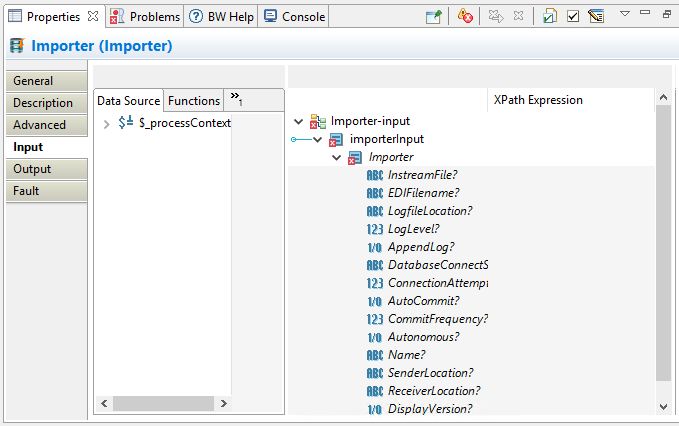Screen dimensions: 679x426
Task: Click the page-with-arrow toolbar icon
Action: tap(550, 17)
